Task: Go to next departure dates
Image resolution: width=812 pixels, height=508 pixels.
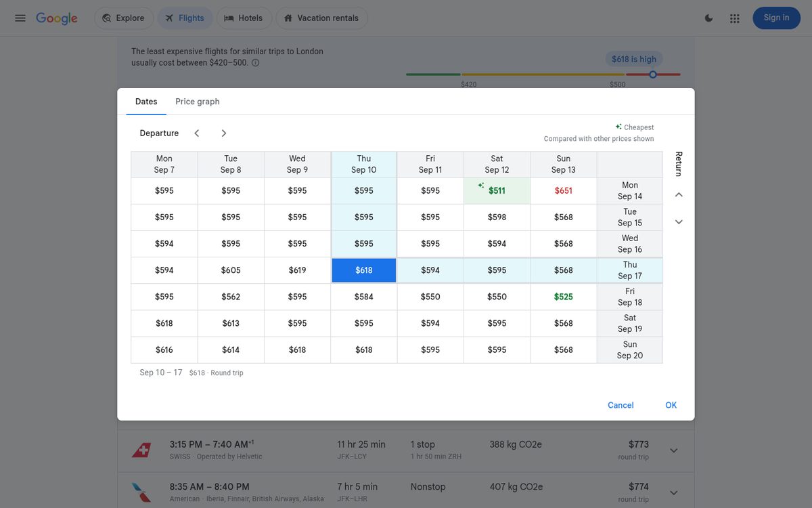Action: coord(224,133)
